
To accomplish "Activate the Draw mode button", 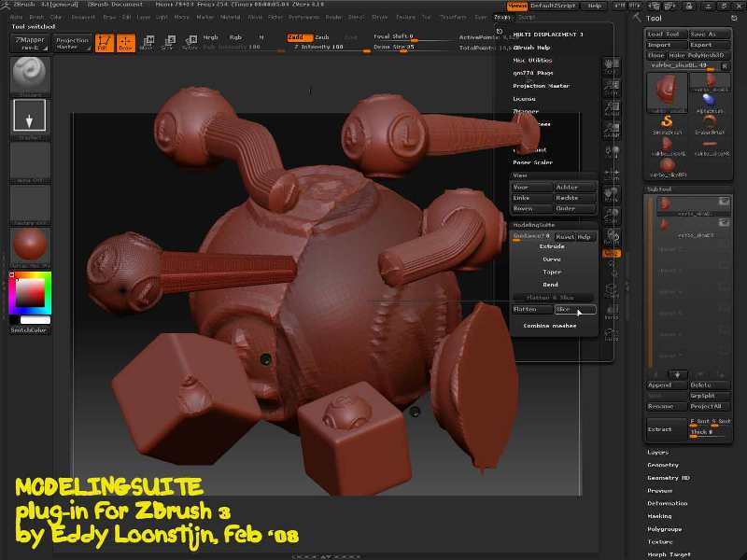I will (x=126, y=42).
